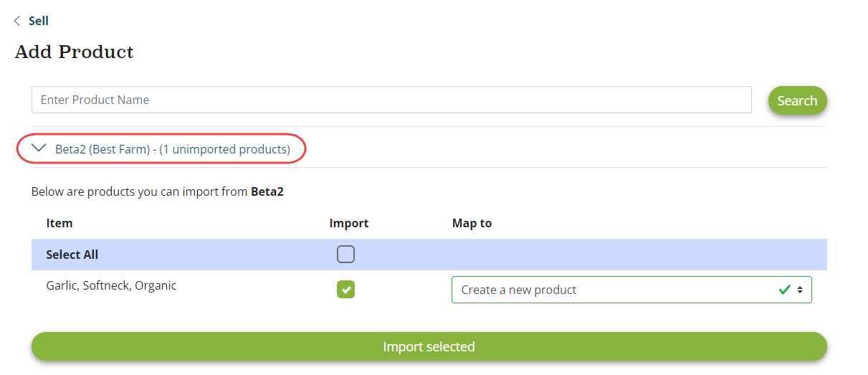Click into the Enter Product Name field
Image resolution: width=868 pixels, height=375 pixels.
pyautogui.click(x=391, y=100)
